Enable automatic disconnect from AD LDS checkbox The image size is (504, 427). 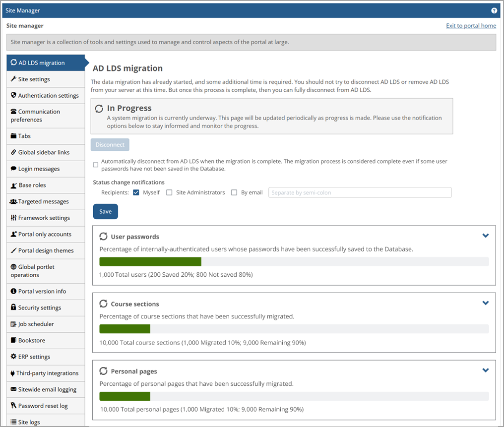click(x=95, y=165)
